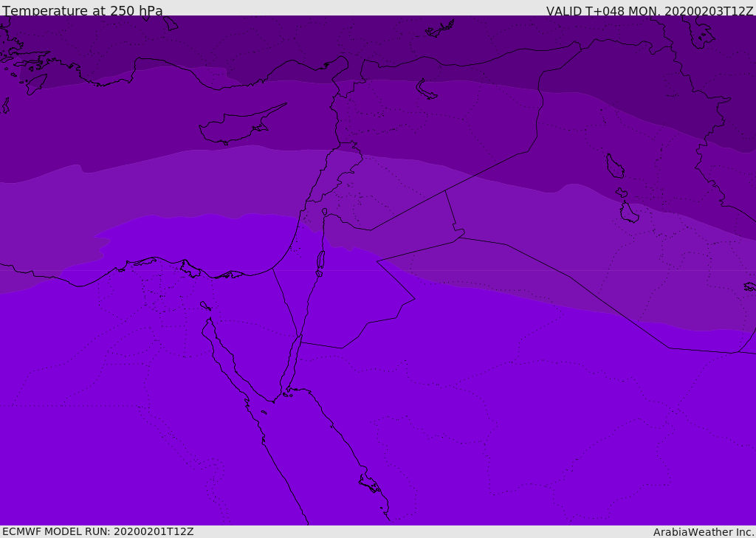
Task: Click the 'Temperature at 250 hPa' title
Action: (x=83, y=11)
